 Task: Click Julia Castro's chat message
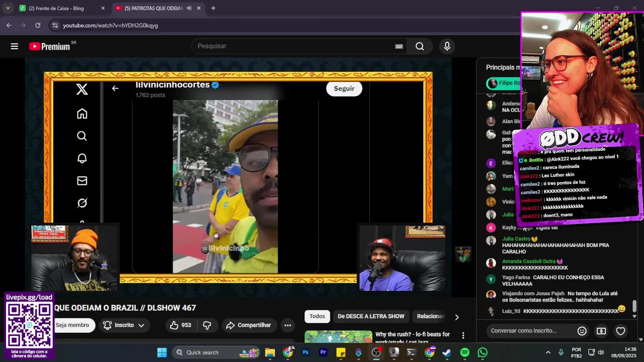pyautogui.click(x=555, y=245)
